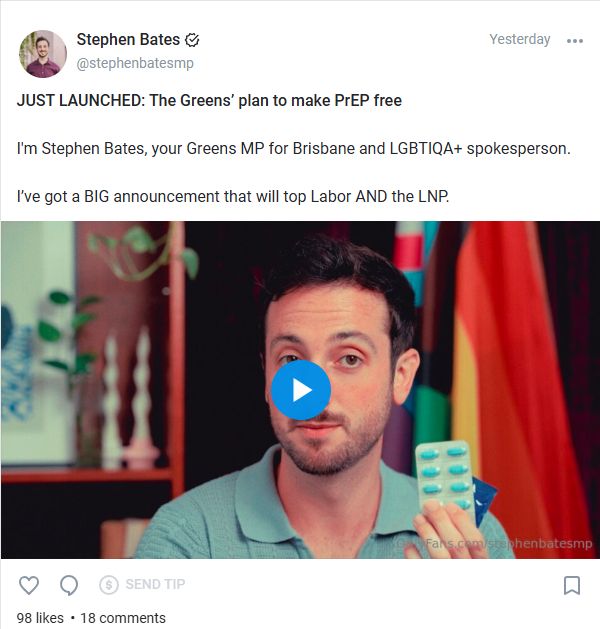Click the SEND TIP label
Viewport: 600px width, 629px height.
[155, 584]
